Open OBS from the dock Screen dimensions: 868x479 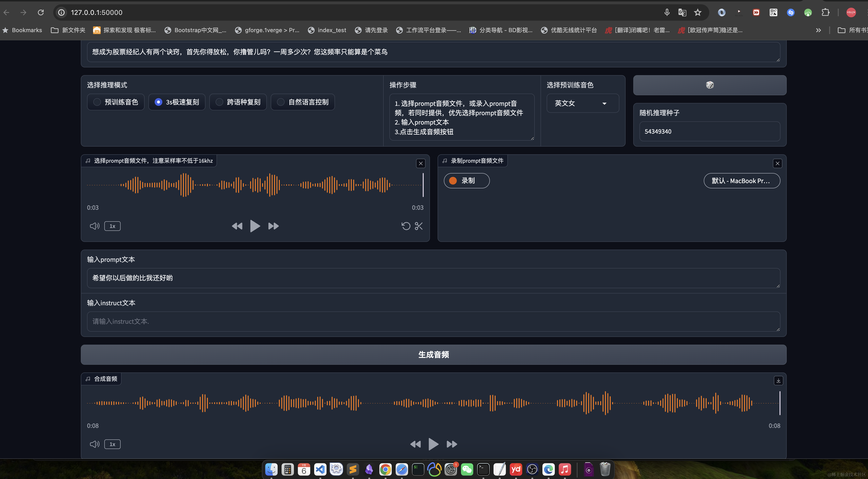point(532,469)
